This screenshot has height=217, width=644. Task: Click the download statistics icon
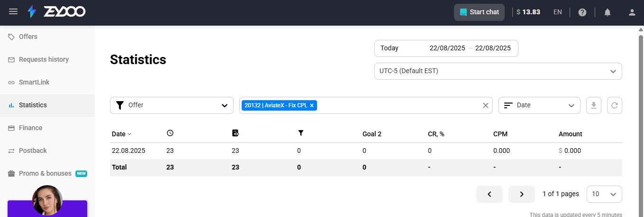594,105
